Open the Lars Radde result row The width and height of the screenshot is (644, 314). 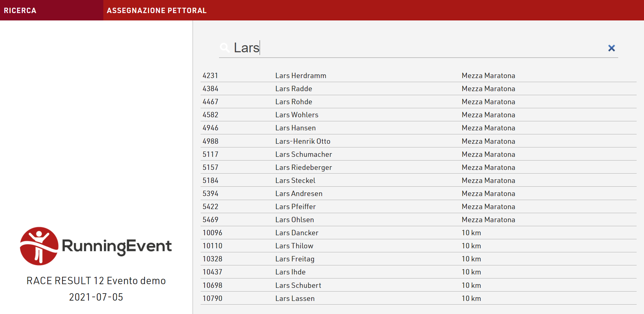(x=293, y=89)
